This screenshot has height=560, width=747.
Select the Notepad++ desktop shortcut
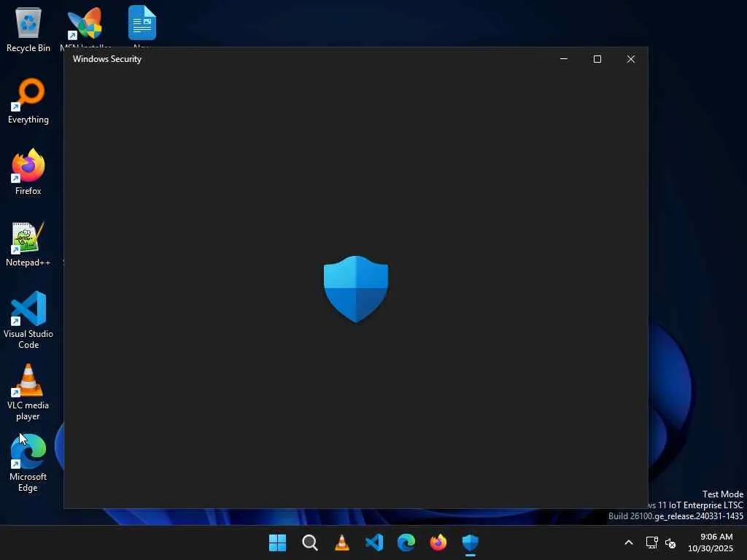pos(28,244)
